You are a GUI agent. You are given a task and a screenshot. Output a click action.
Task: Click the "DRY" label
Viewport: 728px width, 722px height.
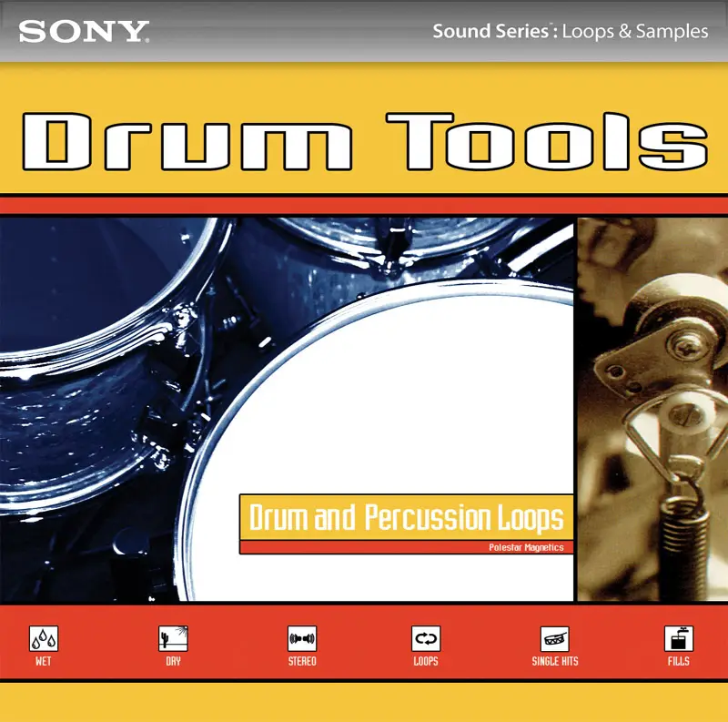173,661
